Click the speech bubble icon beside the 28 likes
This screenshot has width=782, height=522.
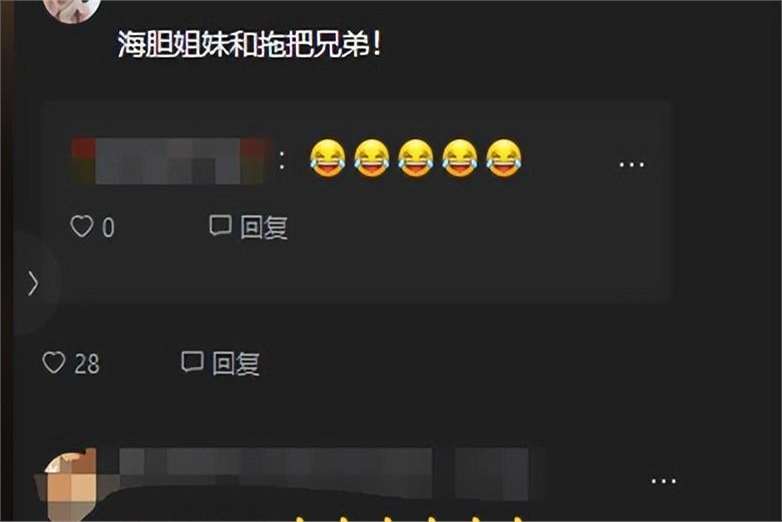192,361
